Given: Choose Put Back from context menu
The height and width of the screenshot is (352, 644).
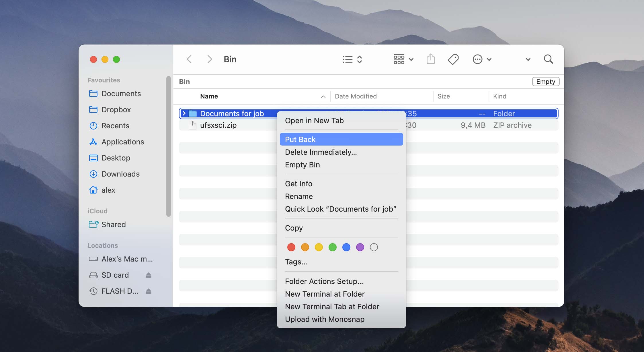Looking at the screenshot, I should point(341,139).
